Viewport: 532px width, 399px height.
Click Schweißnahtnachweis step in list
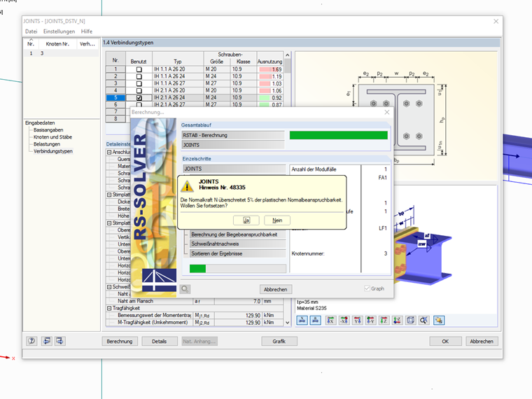(237, 244)
